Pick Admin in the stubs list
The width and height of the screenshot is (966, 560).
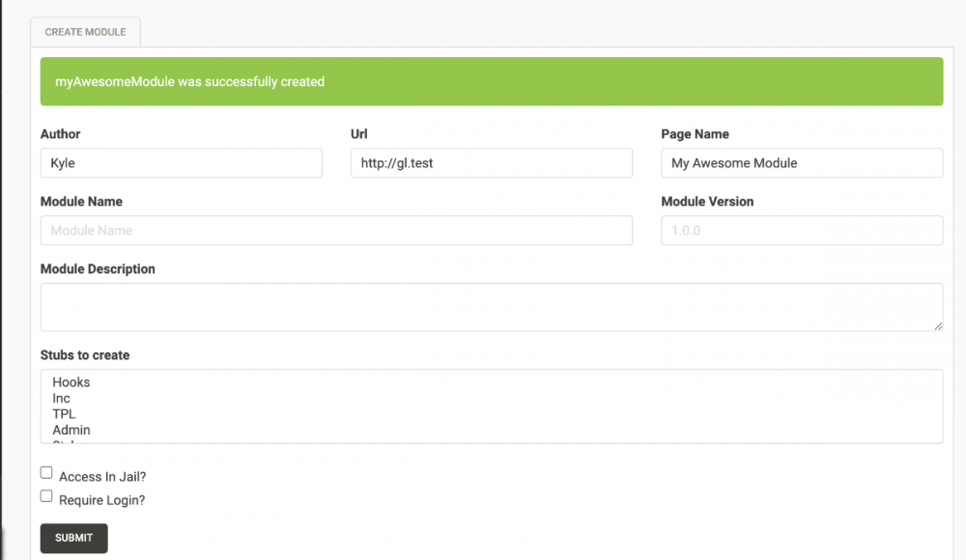pos(71,430)
